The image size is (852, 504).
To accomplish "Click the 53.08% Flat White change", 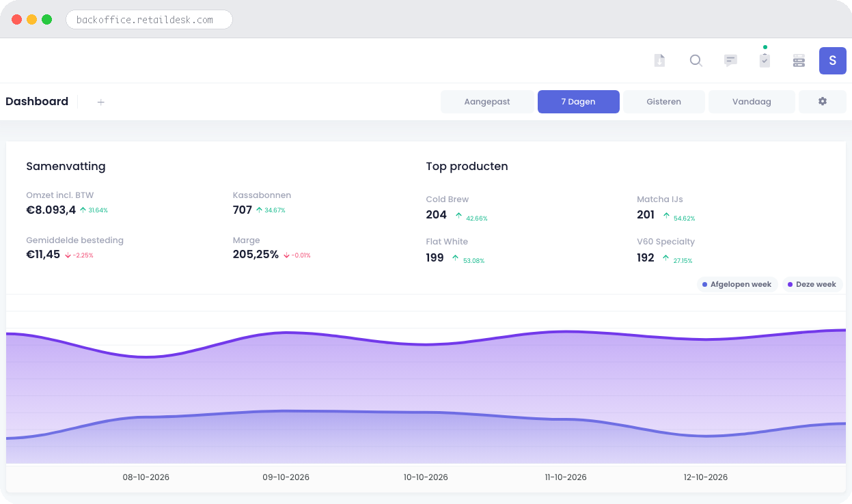I will [x=473, y=261].
